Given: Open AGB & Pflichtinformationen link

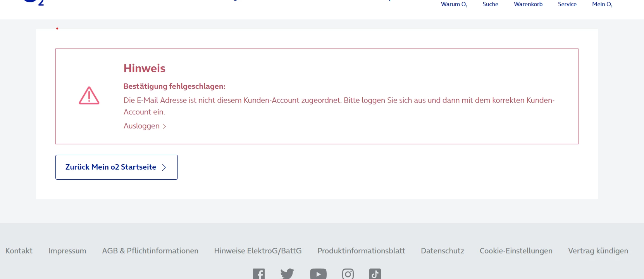Looking at the screenshot, I should point(150,251).
